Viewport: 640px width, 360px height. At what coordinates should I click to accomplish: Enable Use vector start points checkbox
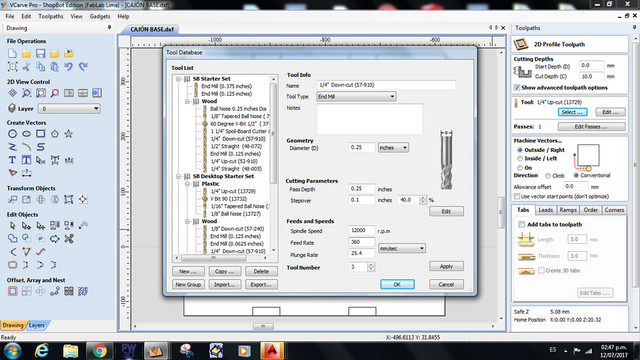click(517, 197)
